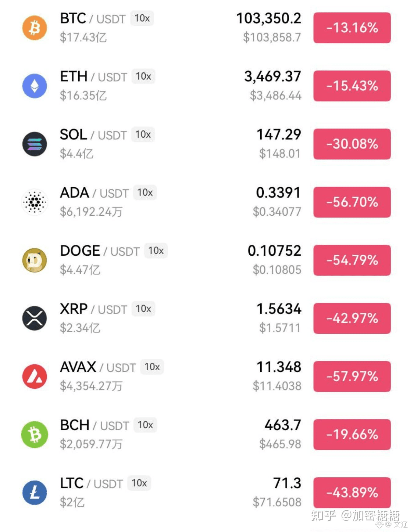Screen dimensions: 410x532
Task: Click the ETH last price 3,469.37
Action: click(273, 77)
